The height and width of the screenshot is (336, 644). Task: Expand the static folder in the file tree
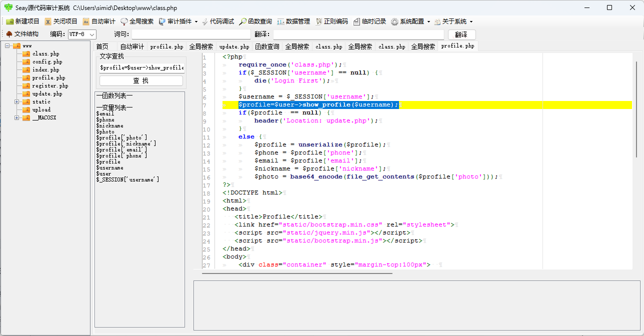tap(17, 101)
